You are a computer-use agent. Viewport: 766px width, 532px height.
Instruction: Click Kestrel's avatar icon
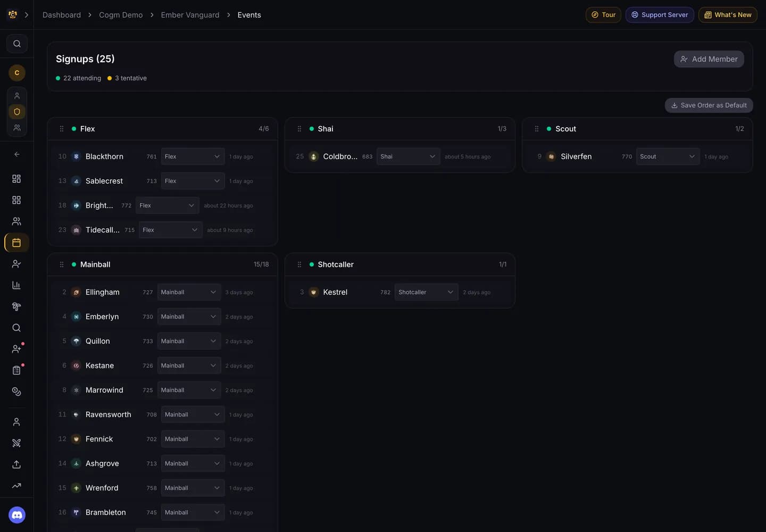[x=314, y=292]
